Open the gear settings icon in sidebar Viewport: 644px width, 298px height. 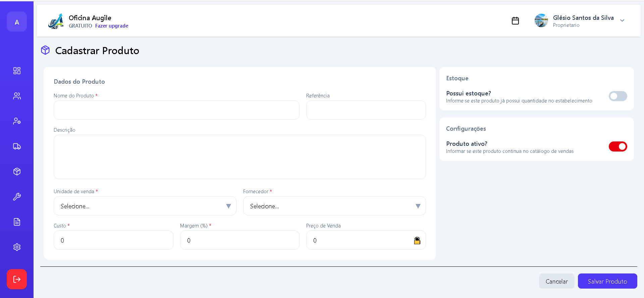click(x=17, y=247)
